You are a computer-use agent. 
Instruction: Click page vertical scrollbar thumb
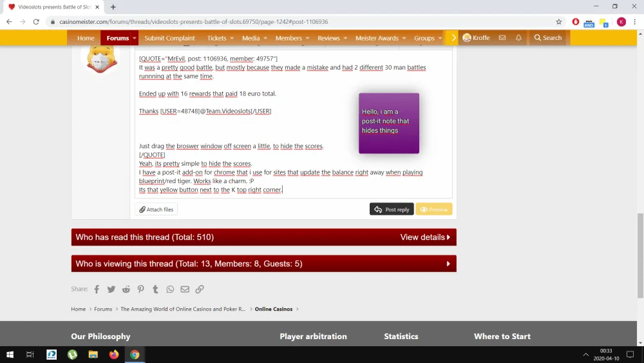tap(640, 255)
